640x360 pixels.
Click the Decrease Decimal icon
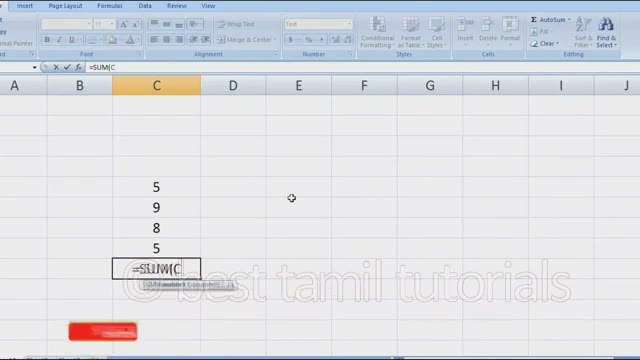[x=348, y=40]
